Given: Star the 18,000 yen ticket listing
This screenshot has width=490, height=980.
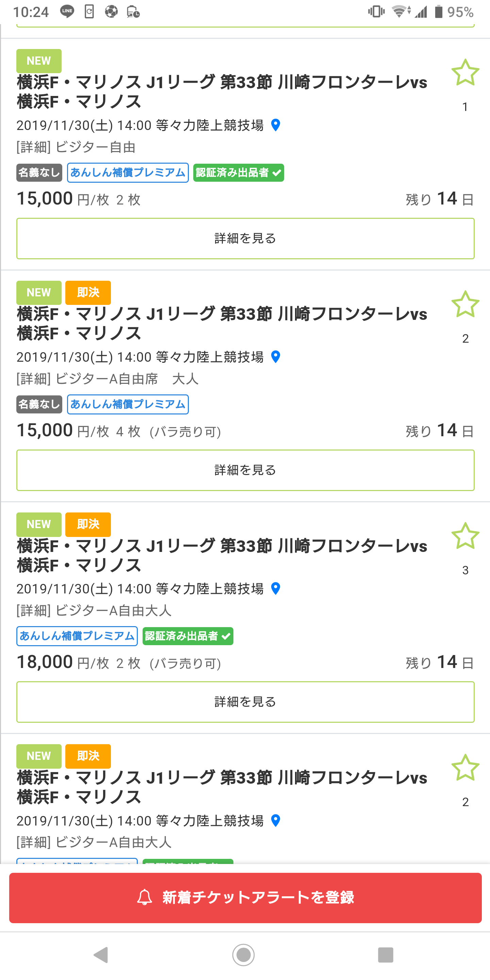Looking at the screenshot, I should pyautogui.click(x=465, y=536).
